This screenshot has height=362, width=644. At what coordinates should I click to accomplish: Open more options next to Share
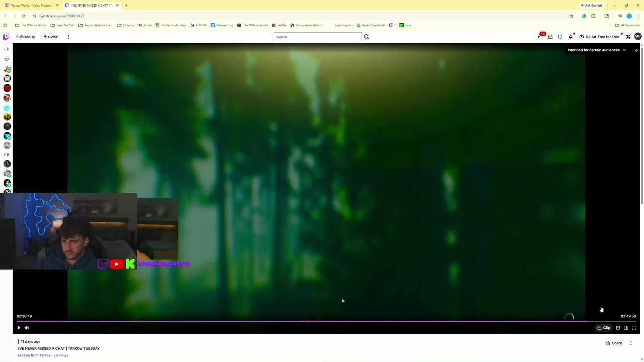pos(631,343)
